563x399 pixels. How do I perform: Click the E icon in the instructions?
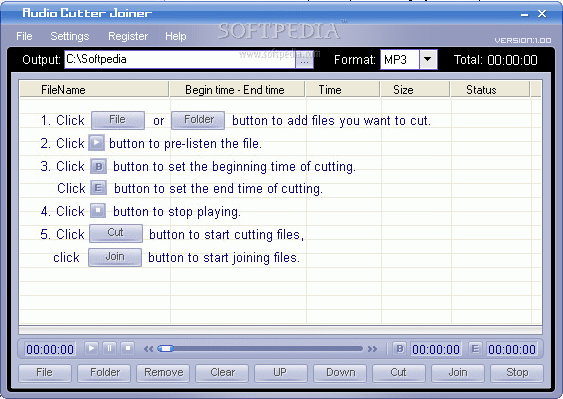98,188
